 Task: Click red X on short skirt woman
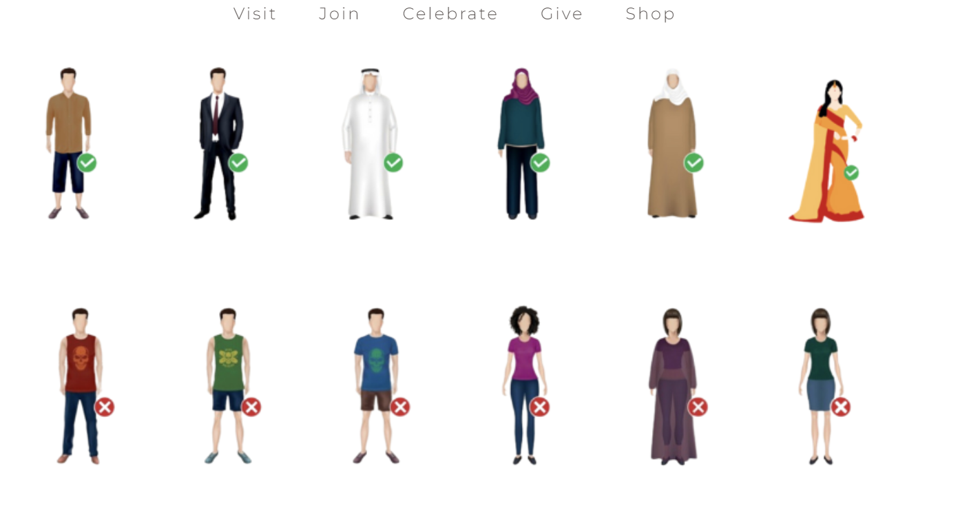pos(840,407)
